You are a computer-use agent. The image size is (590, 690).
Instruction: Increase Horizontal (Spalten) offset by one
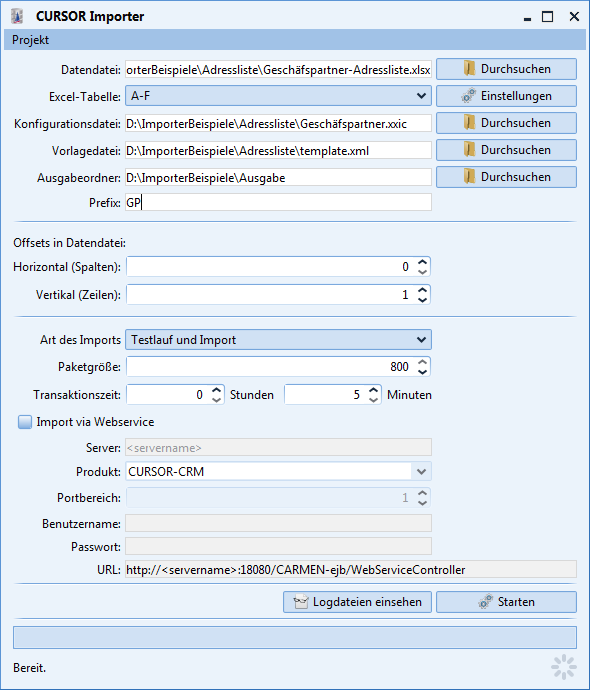pos(422,262)
